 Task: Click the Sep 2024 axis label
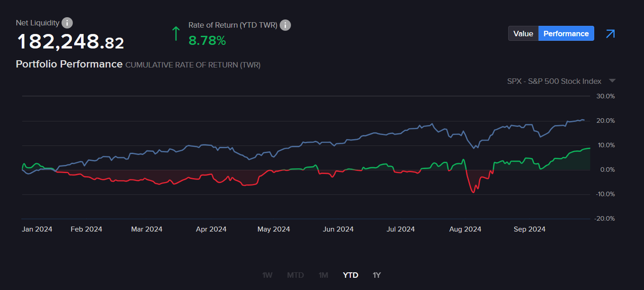[x=529, y=229]
